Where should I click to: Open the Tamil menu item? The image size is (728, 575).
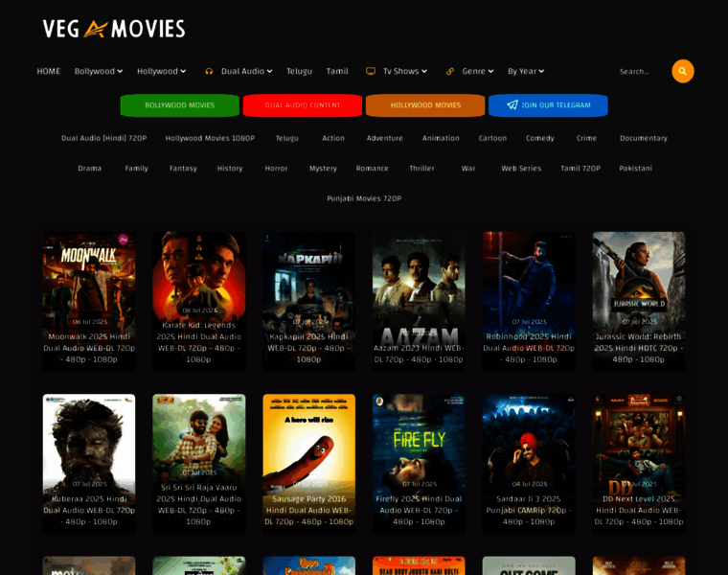[x=337, y=71]
